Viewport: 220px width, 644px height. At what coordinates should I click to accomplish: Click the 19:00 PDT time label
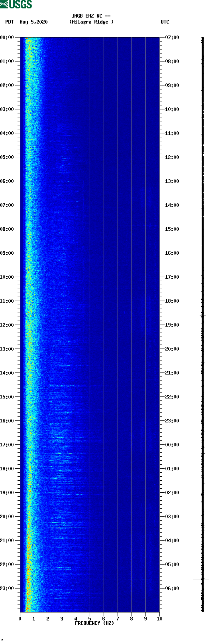pyautogui.click(x=7, y=493)
